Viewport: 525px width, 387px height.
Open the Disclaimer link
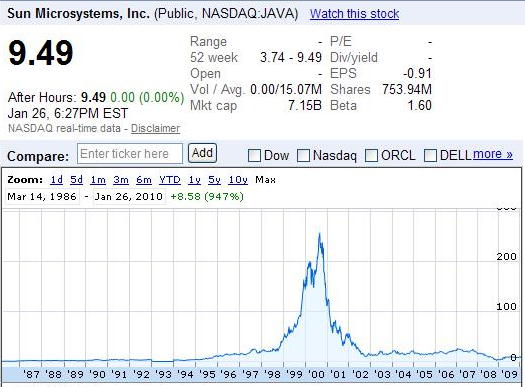click(155, 128)
